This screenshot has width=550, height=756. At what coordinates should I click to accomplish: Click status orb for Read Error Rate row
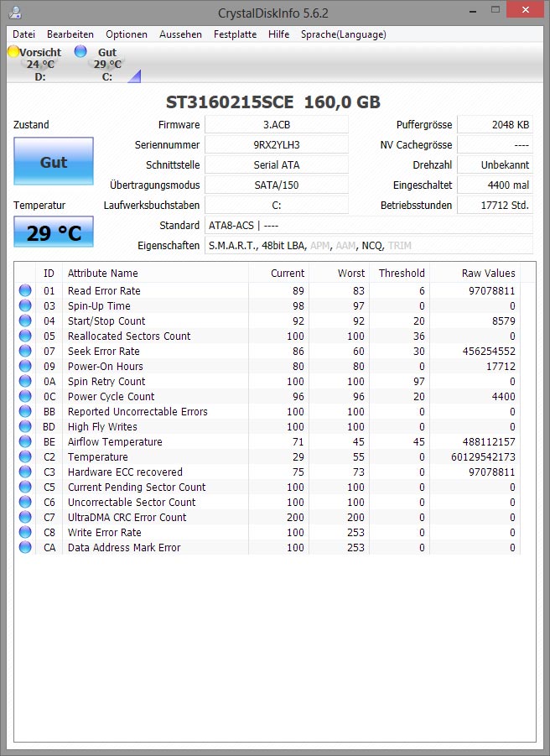pyautogui.click(x=25, y=290)
